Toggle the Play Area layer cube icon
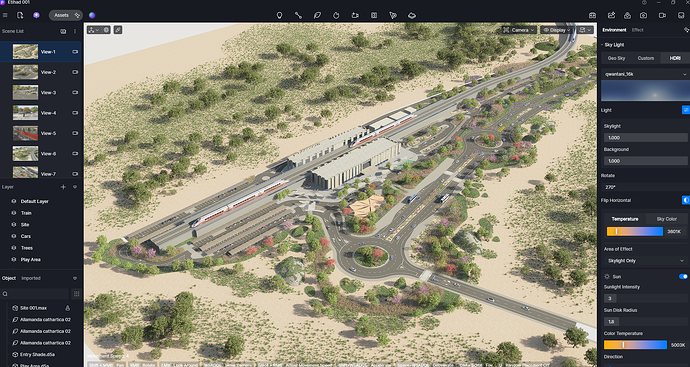The image size is (690, 367). click(x=13, y=260)
